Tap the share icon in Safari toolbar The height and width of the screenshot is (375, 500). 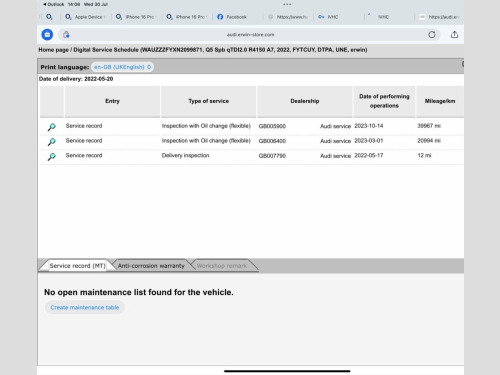point(454,34)
